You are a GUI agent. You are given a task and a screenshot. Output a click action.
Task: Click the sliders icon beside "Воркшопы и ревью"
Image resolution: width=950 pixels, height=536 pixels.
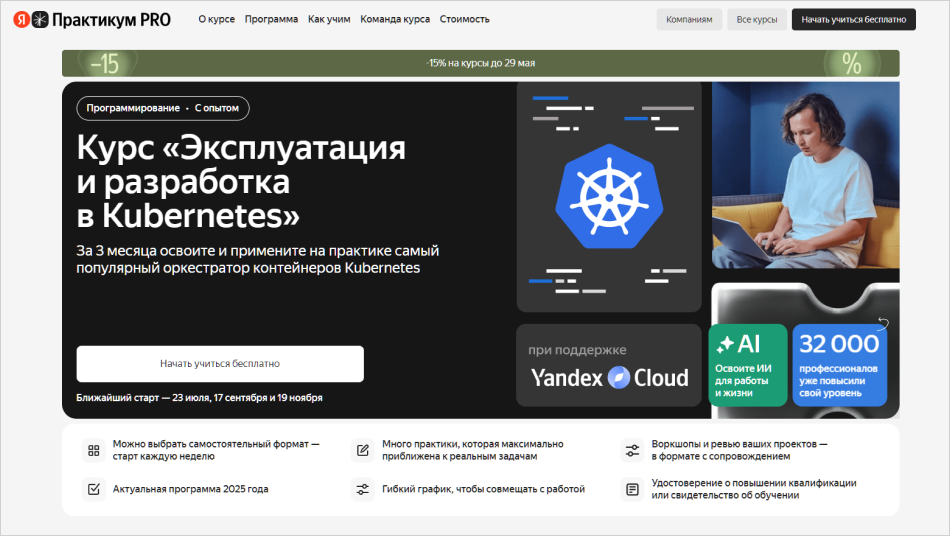(632, 451)
